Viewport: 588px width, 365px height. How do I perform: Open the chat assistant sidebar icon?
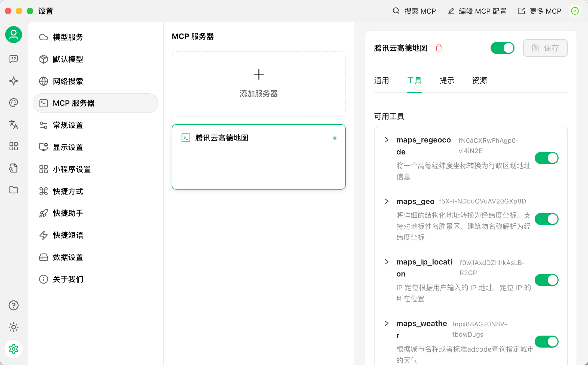click(14, 59)
